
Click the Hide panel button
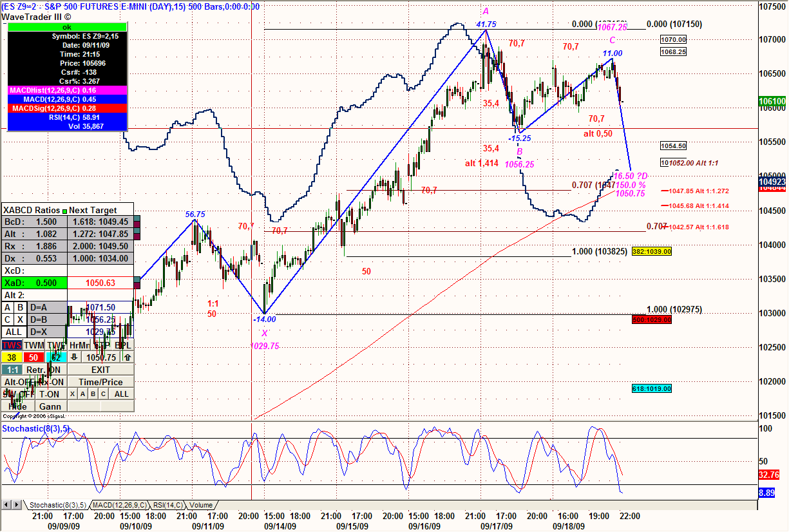pos(17,406)
